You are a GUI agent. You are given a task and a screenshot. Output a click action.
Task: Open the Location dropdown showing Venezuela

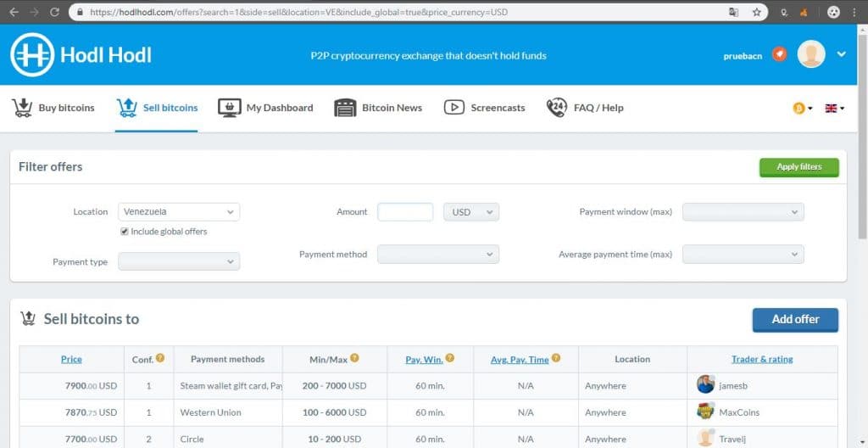[179, 212]
